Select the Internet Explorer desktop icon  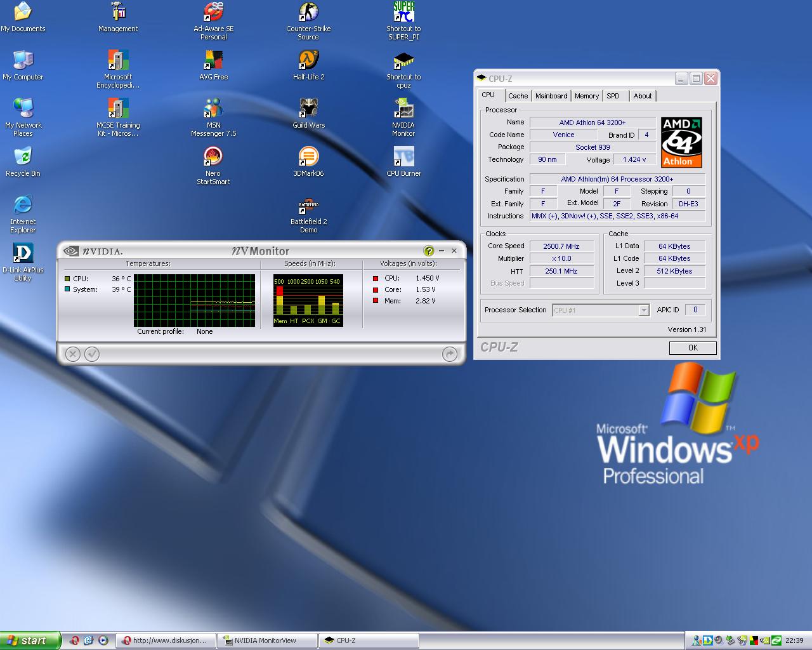(x=23, y=213)
